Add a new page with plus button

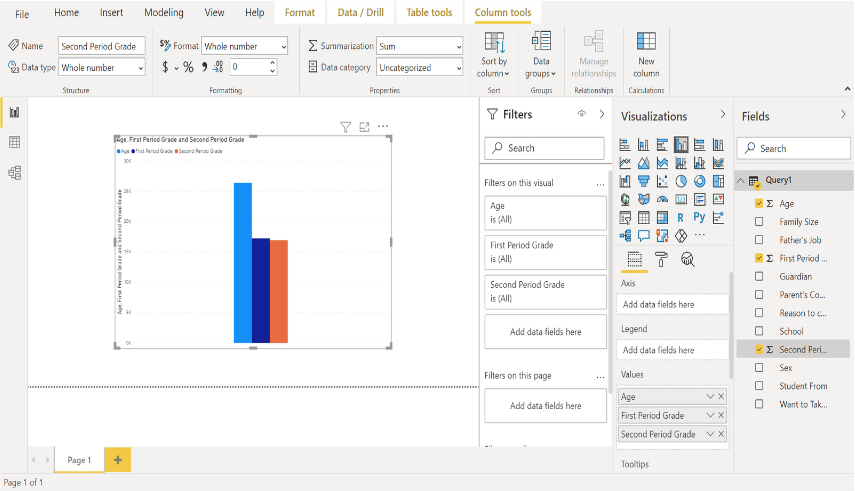(x=117, y=459)
